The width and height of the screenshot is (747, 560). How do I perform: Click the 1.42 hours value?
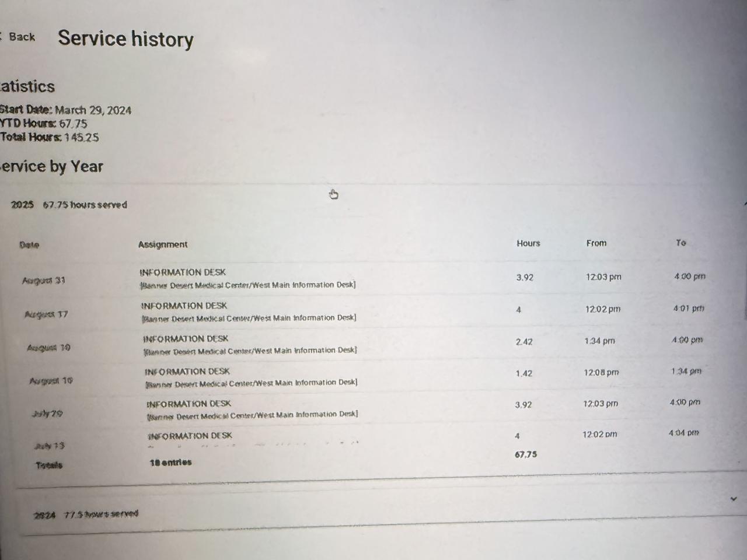pyautogui.click(x=524, y=373)
